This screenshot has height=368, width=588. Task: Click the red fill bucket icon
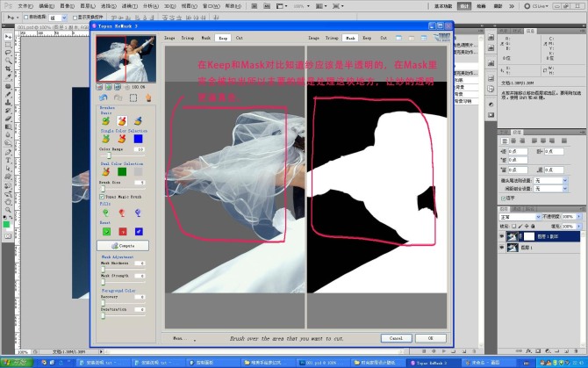(x=122, y=213)
